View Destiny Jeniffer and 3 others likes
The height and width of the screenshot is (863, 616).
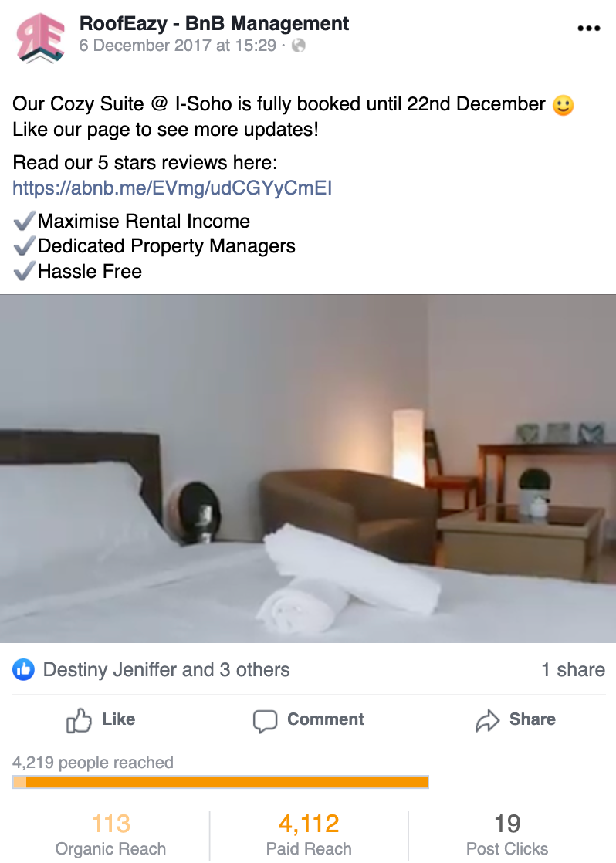(x=166, y=670)
